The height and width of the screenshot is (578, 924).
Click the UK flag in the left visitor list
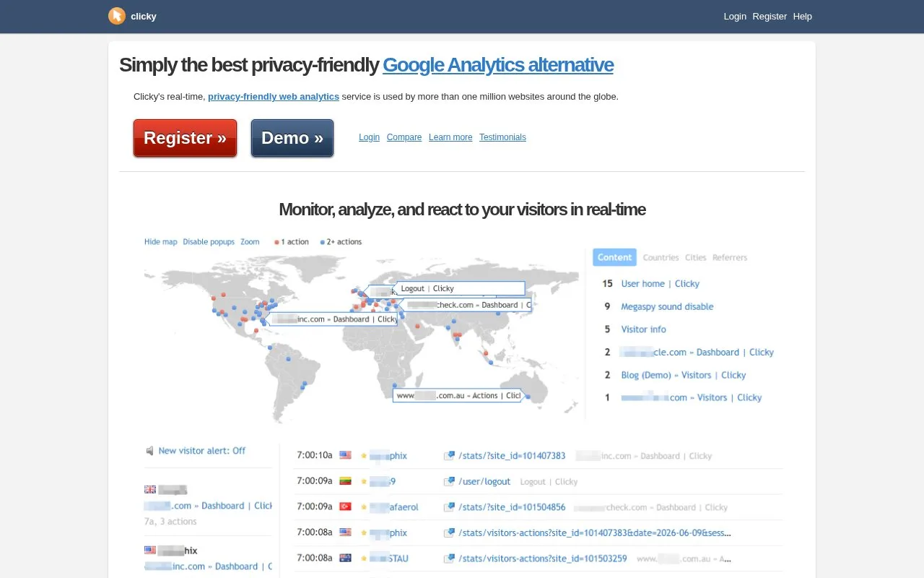click(150, 489)
